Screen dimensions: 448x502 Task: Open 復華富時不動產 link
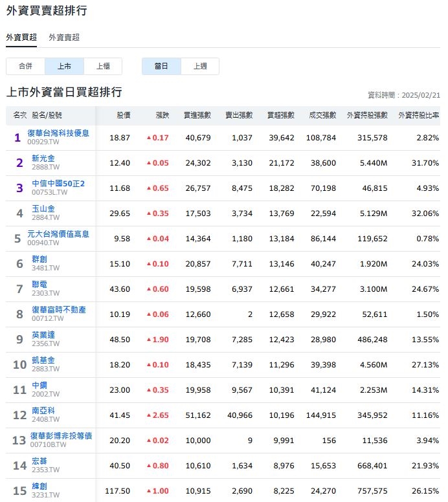tap(59, 310)
